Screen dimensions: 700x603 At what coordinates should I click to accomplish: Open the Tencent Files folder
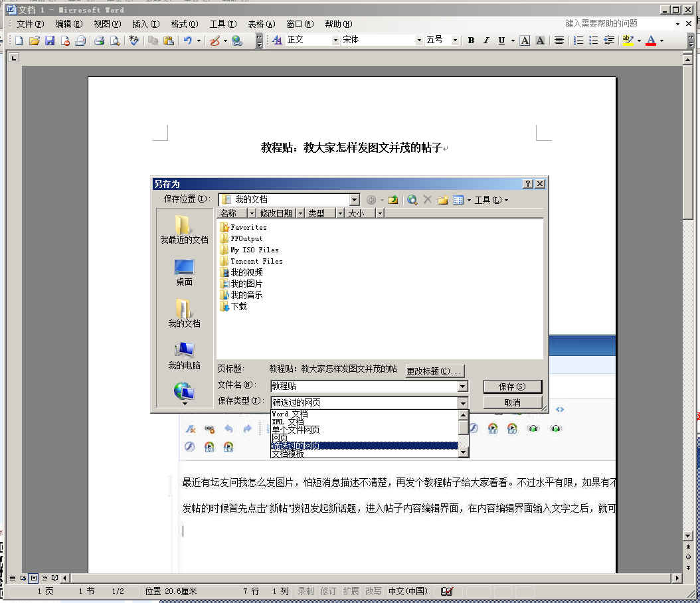point(256,261)
